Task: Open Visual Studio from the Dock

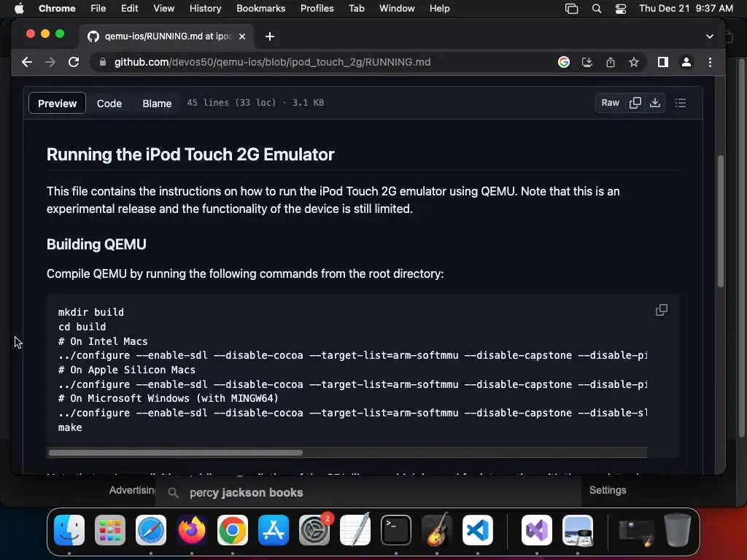Action: 537,530
